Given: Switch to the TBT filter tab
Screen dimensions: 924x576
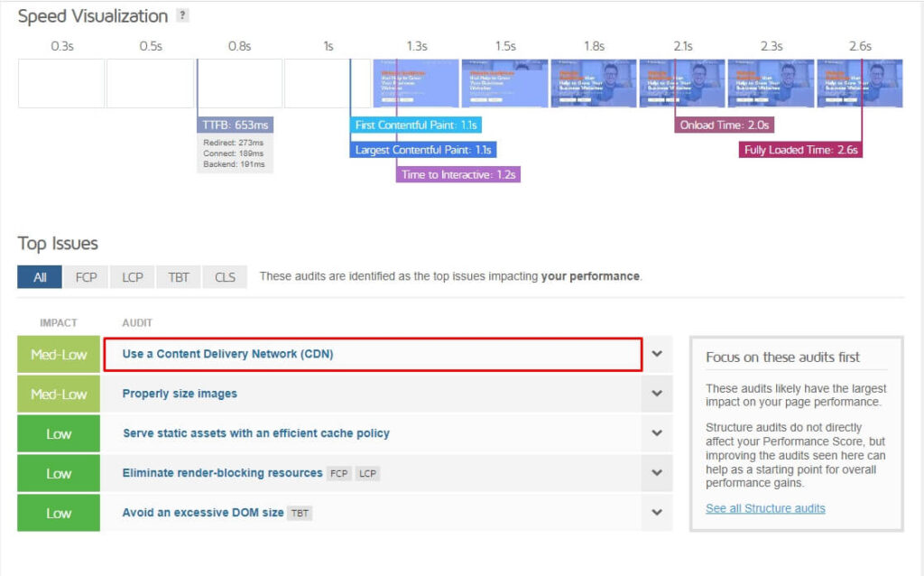Looking at the screenshot, I should click(179, 277).
